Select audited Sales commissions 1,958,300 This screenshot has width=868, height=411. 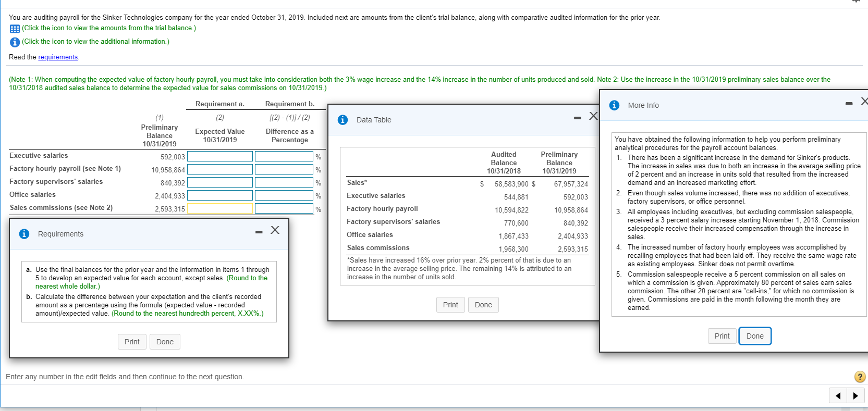(514, 249)
